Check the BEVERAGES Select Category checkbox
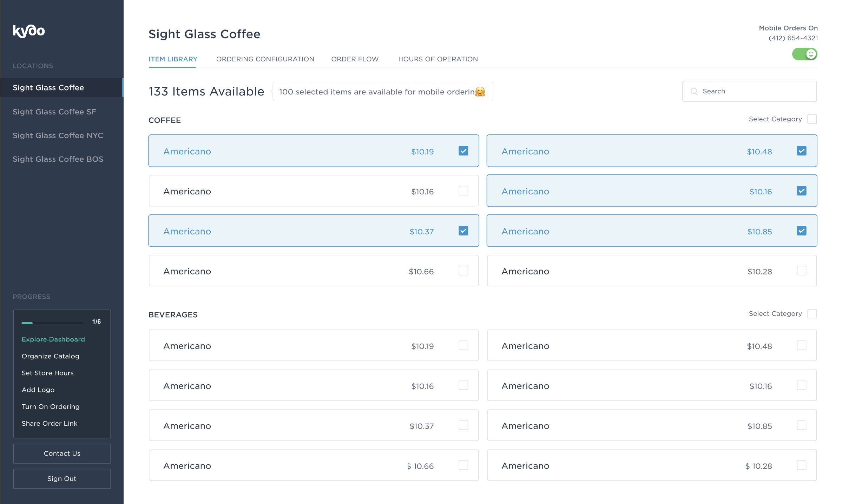 tap(812, 314)
